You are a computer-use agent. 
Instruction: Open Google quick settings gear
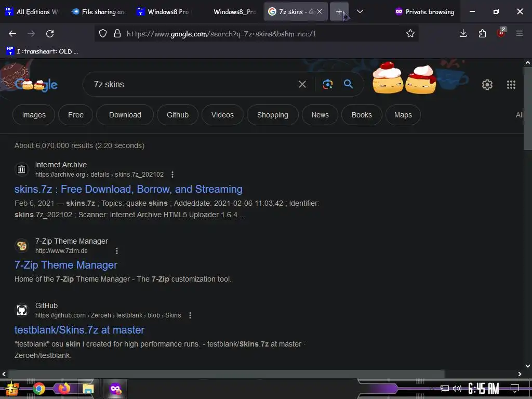click(487, 85)
